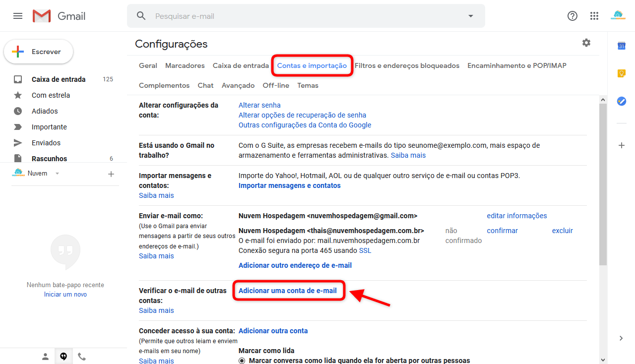Image resolution: width=635 pixels, height=364 pixels.
Task: Click the vertical scrollbar thumb
Action: [x=603, y=184]
